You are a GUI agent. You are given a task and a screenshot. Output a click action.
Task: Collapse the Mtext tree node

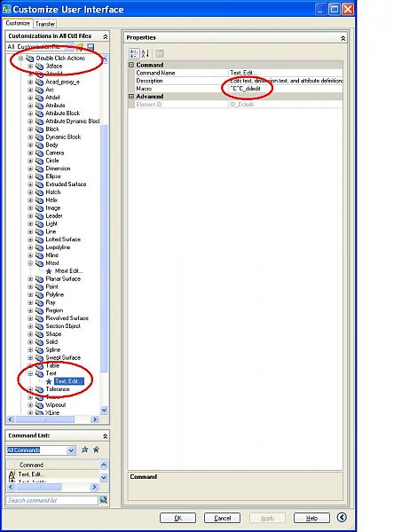(30, 263)
